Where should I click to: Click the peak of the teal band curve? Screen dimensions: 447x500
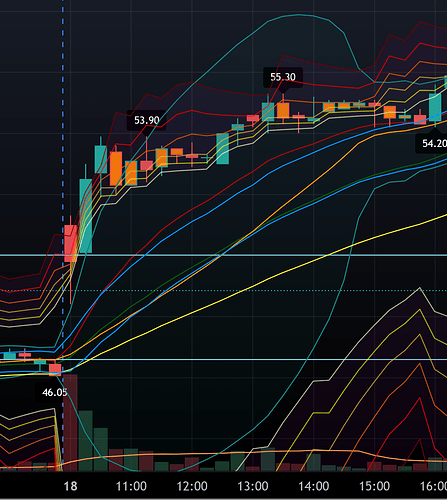299,15
